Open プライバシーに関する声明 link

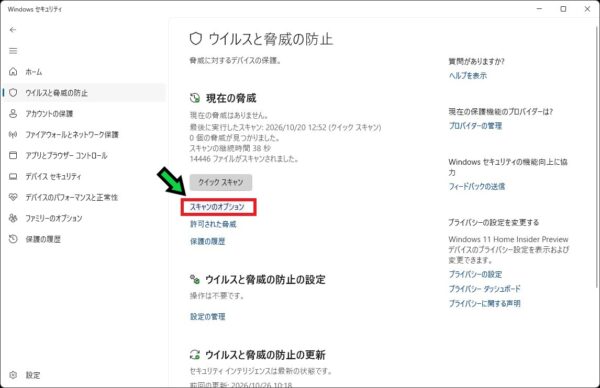484,303
